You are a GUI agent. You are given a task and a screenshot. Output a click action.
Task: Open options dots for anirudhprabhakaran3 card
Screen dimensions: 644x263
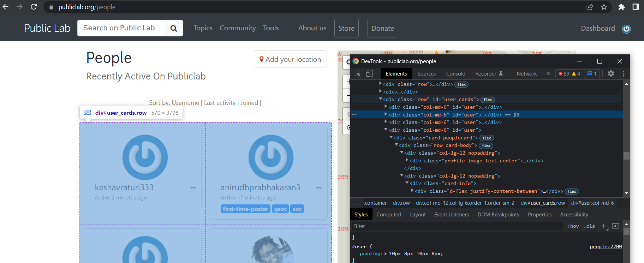[x=319, y=187]
